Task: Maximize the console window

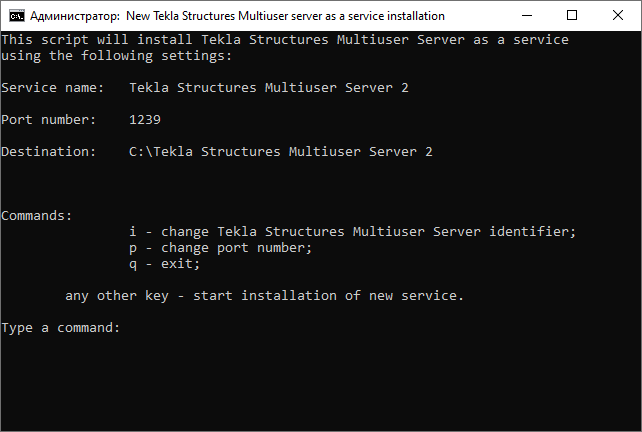Action: (x=572, y=16)
